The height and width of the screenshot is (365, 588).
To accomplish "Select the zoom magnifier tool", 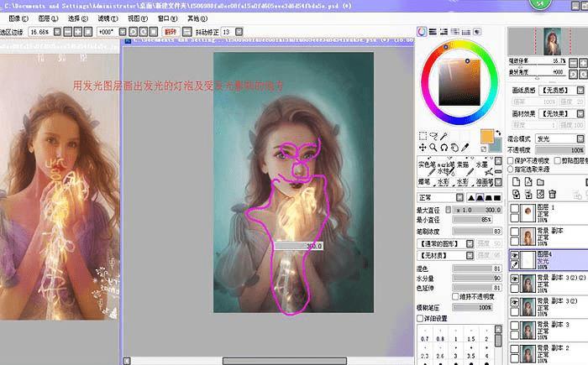I will (433, 148).
